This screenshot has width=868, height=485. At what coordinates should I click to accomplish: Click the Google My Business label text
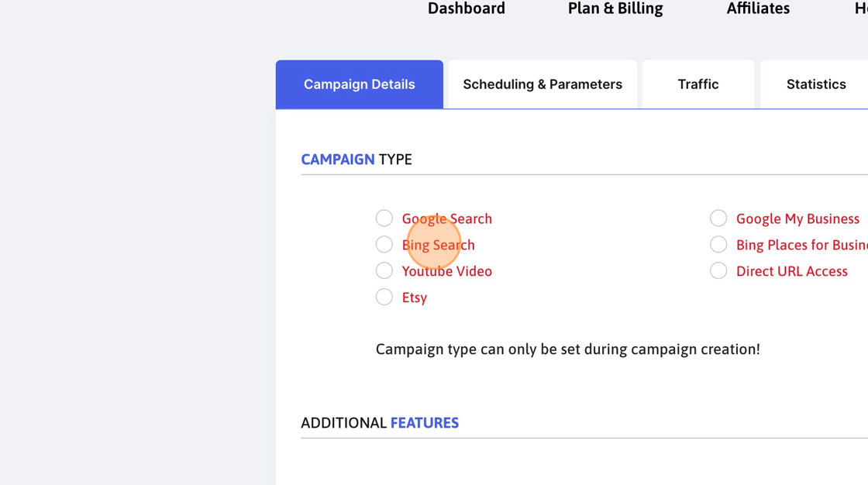click(x=797, y=218)
